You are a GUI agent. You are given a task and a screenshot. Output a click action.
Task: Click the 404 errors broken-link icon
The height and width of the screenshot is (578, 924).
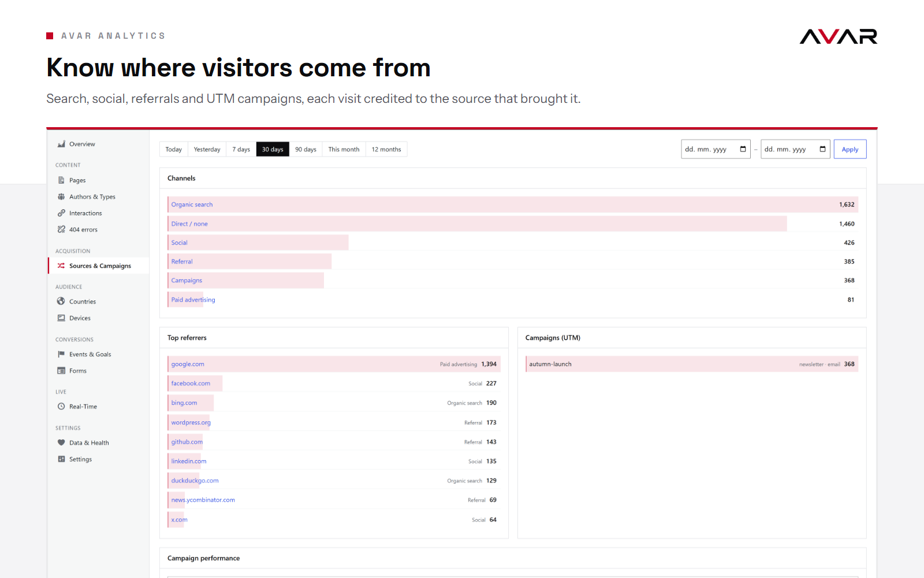pyautogui.click(x=61, y=229)
